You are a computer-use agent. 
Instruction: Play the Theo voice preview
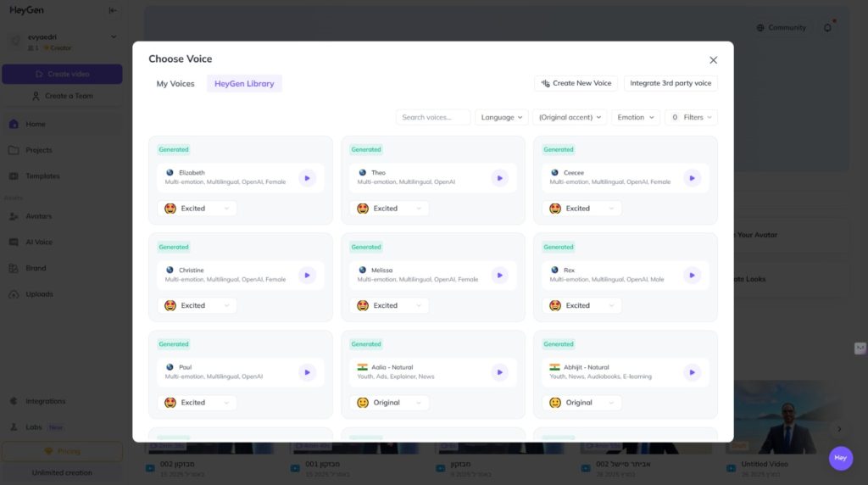coord(500,178)
